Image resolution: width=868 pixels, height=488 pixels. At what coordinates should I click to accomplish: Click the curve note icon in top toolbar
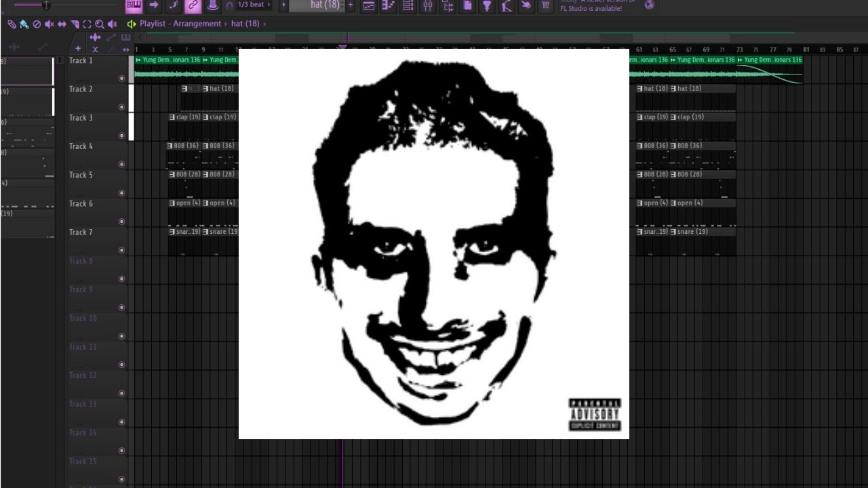tap(174, 5)
